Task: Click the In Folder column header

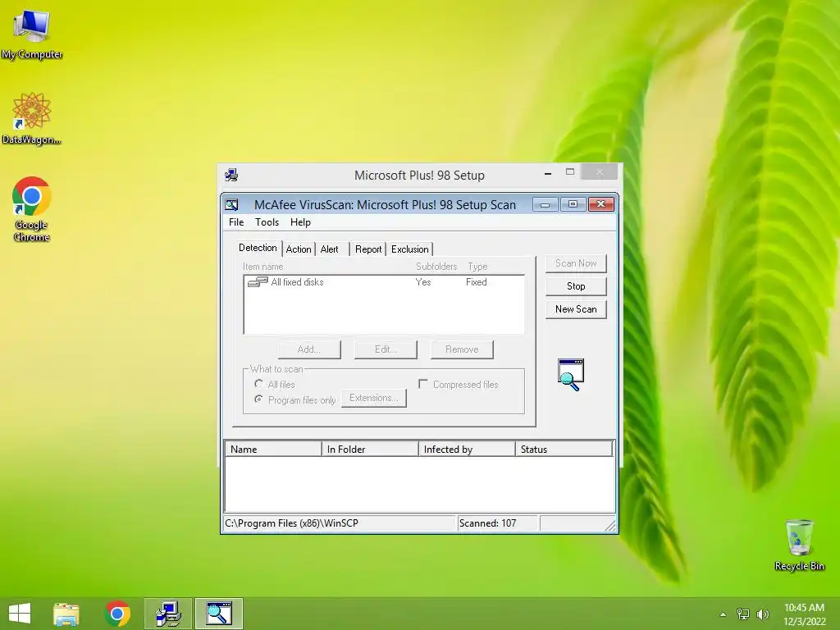Action: [x=370, y=449]
